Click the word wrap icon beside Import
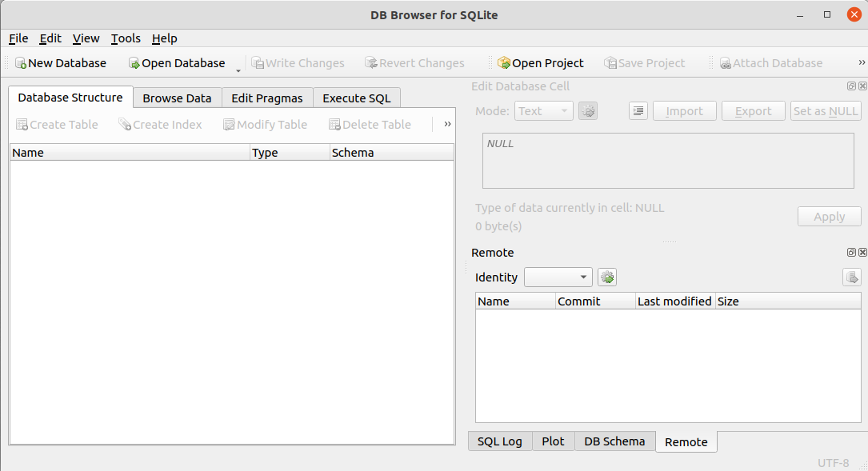This screenshot has width=868, height=471. tap(638, 111)
